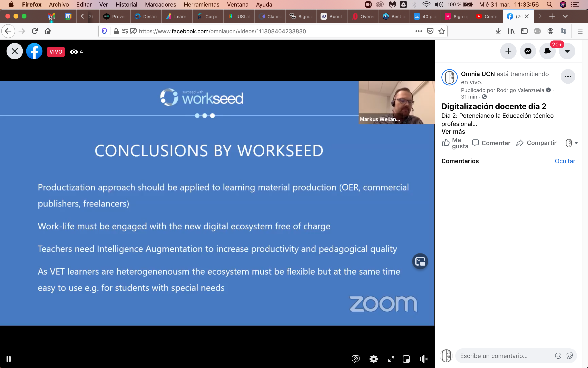The height and width of the screenshot is (368, 588).
Task: Pause the live video
Action: [x=9, y=359]
